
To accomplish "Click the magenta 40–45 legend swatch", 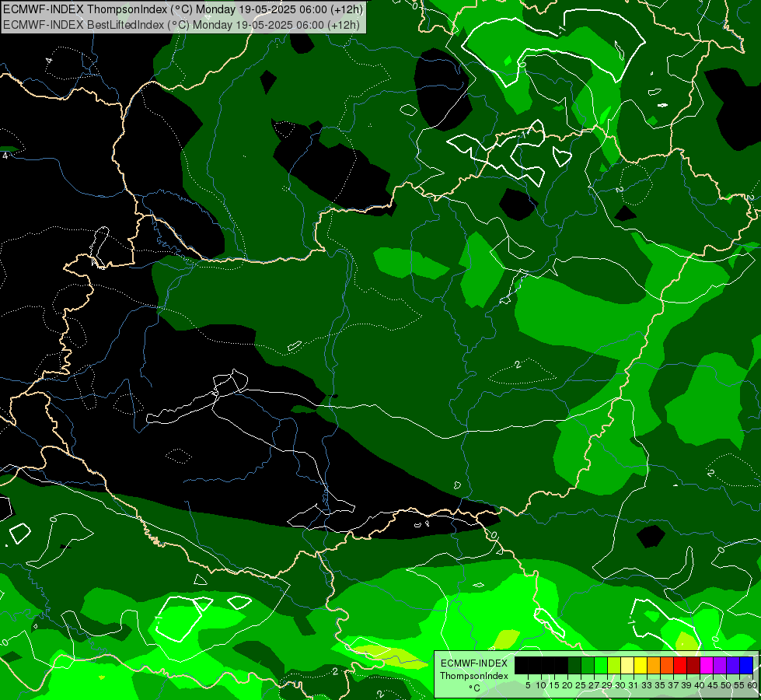I will pos(707,666).
